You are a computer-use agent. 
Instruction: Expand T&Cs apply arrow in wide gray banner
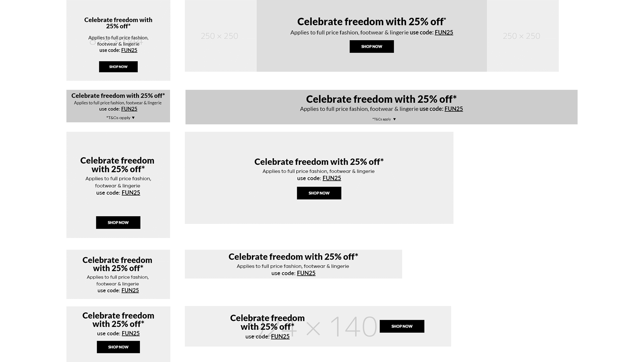394,119
